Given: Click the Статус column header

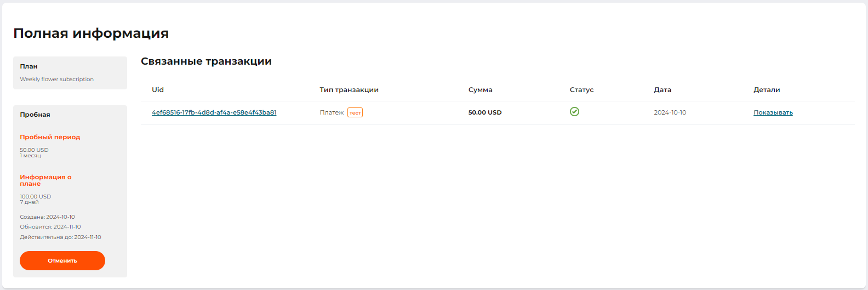Looking at the screenshot, I should pos(581,90).
